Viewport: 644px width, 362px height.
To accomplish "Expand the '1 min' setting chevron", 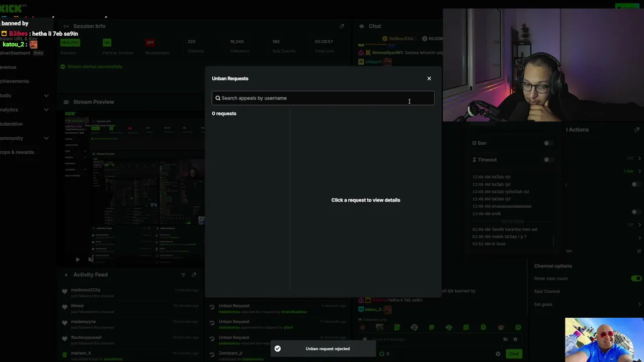I will pos(639,171).
